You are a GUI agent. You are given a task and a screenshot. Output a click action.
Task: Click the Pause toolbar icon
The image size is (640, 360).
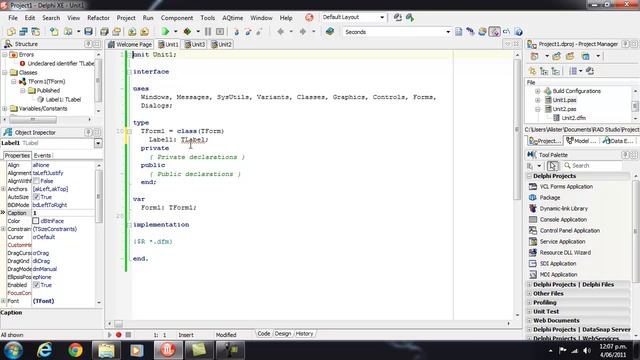pyautogui.click(x=208, y=31)
